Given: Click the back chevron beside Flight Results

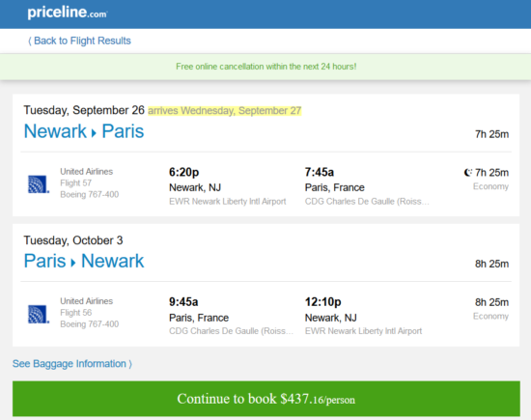Looking at the screenshot, I should coord(30,41).
